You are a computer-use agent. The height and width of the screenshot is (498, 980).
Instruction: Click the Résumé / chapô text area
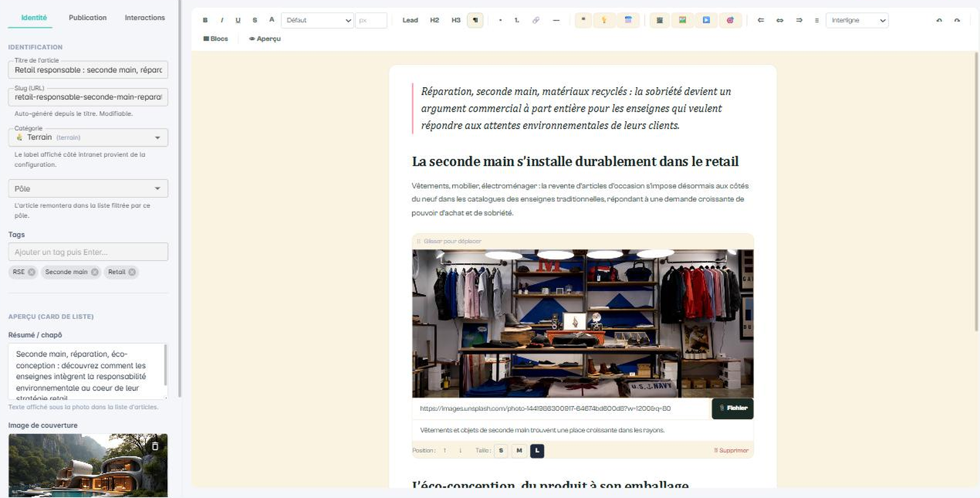click(x=88, y=371)
